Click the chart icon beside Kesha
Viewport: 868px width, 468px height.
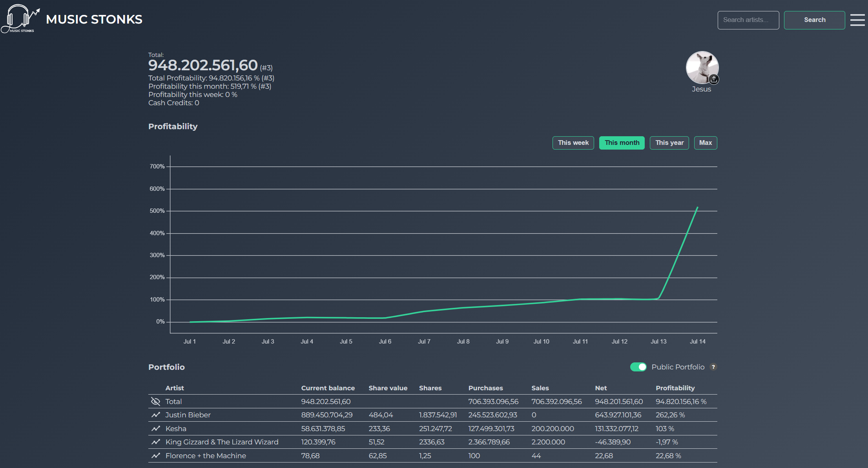tap(156, 428)
